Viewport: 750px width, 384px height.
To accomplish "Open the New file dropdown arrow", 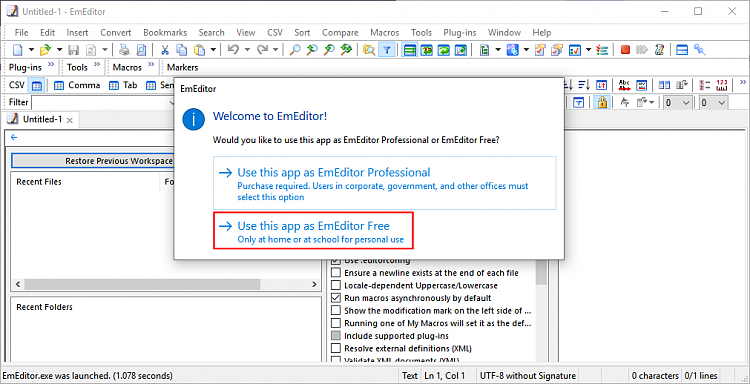I will click(31, 50).
